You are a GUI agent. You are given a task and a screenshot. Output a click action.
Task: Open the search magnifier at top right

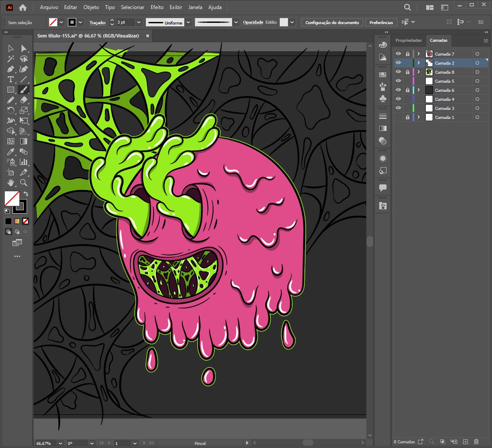point(407,7)
